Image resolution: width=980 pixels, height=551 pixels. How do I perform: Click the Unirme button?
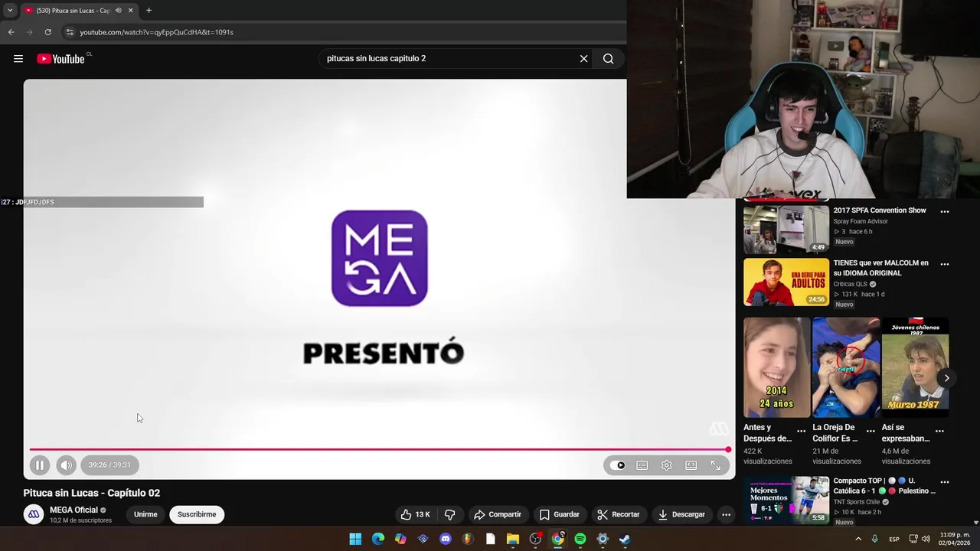coord(145,514)
